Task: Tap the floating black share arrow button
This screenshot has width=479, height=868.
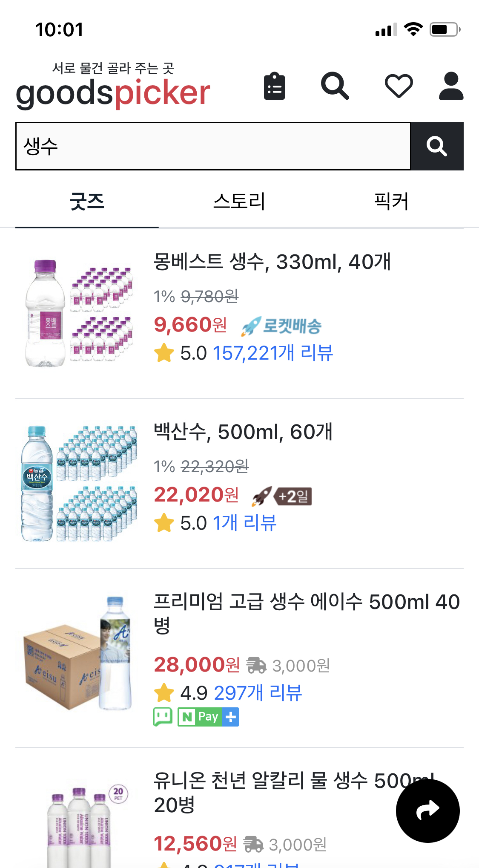Action: pos(427,810)
